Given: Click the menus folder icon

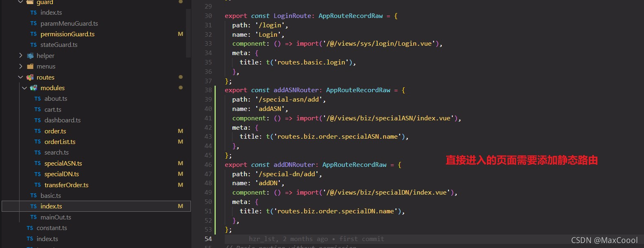Looking at the screenshot, I should pyautogui.click(x=30, y=66).
